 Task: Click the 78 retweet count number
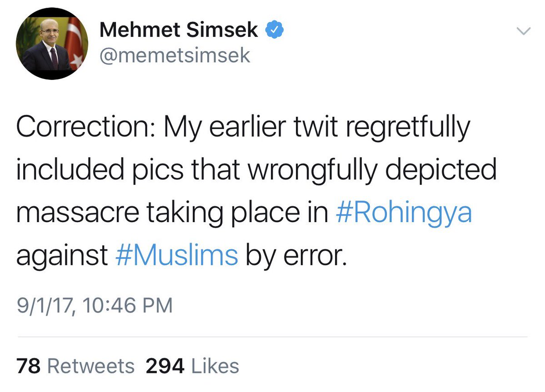coord(29,366)
